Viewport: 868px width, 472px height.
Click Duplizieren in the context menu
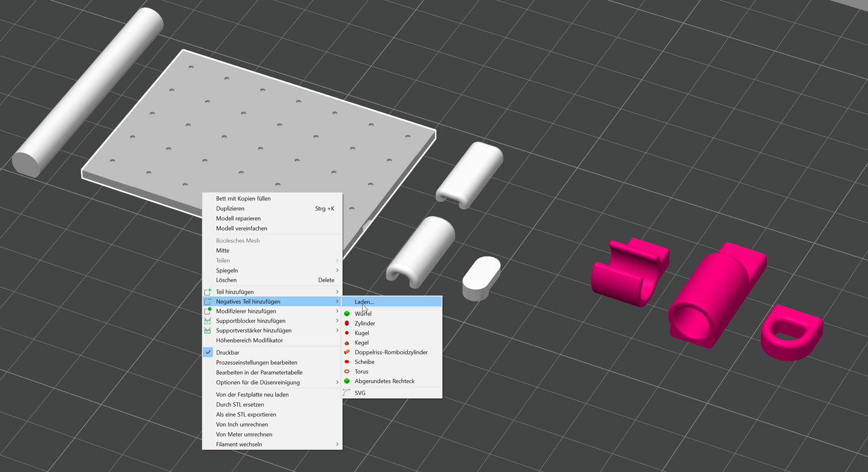point(230,208)
